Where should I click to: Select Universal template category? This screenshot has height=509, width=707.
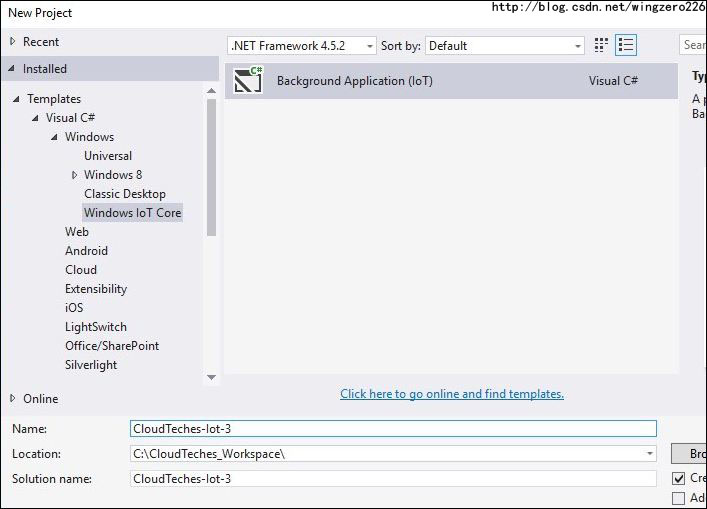[108, 156]
